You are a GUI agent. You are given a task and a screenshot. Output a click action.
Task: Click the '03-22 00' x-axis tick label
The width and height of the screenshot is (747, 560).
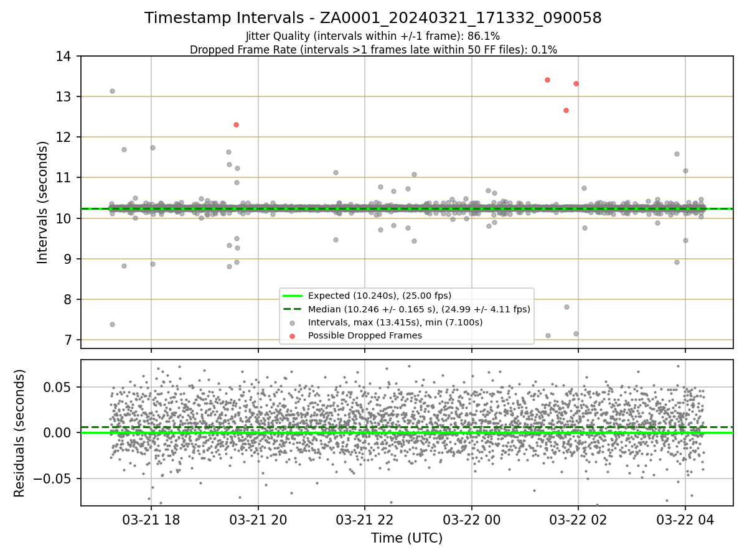[472, 521]
